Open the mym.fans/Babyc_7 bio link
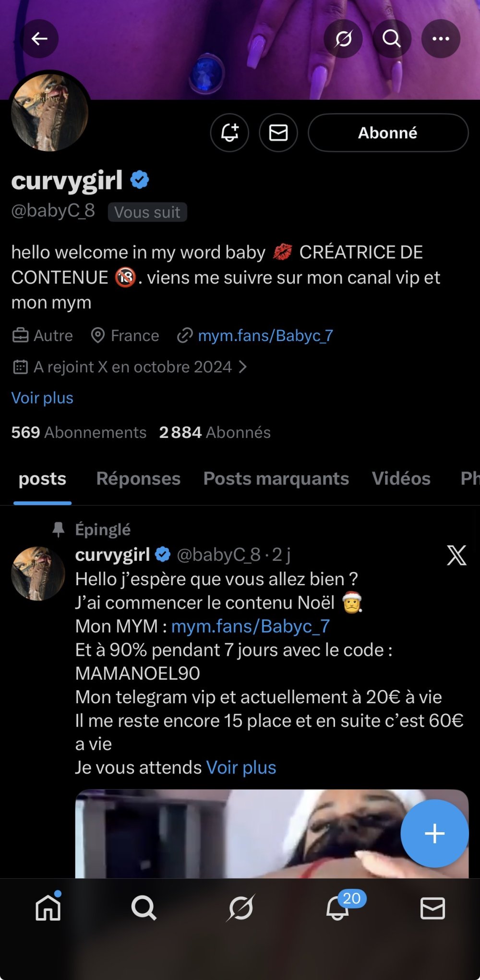Viewport: 480px width, 980px height. click(265, 336)
